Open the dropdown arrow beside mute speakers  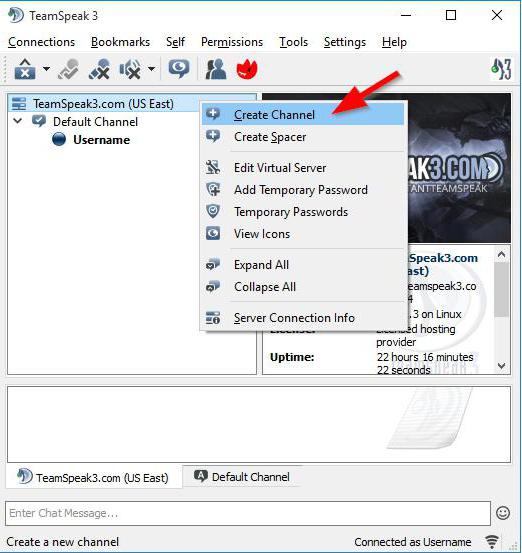(151, 69)
